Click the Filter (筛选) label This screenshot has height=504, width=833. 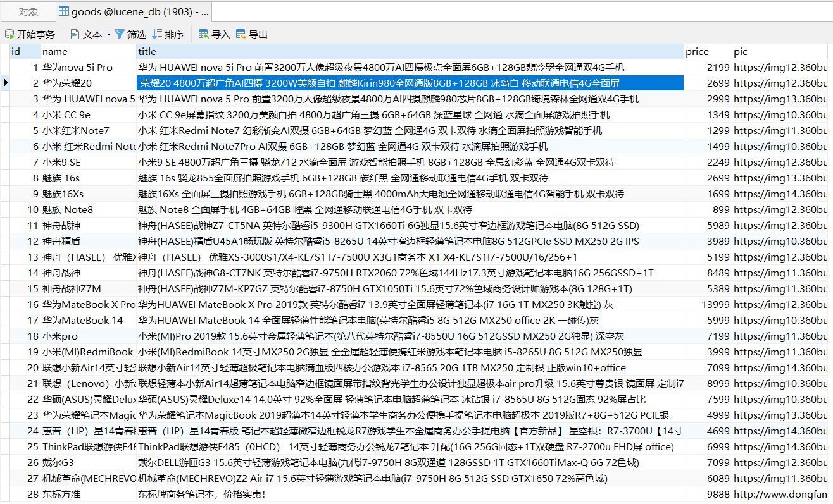point(137,34)
